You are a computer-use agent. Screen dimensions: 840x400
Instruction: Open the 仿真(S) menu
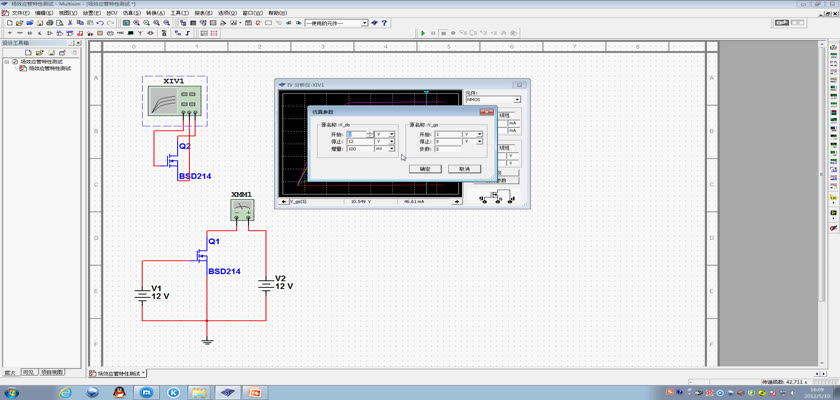point(131,12)
